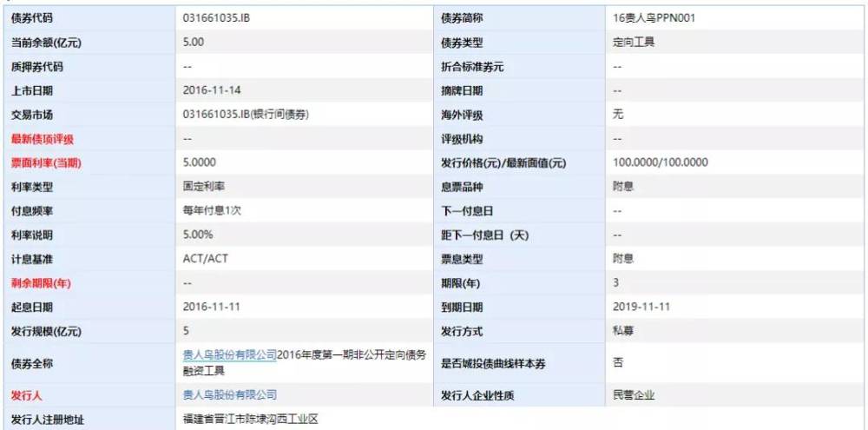Click the 发行人注册地址 field label
The width and height of the screenshot is (868, 430).
point(48,420)
